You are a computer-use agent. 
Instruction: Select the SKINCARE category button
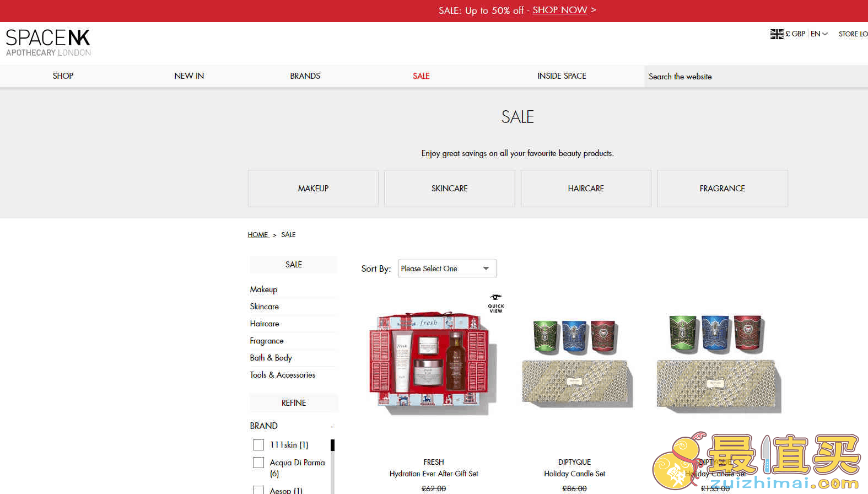450,189
